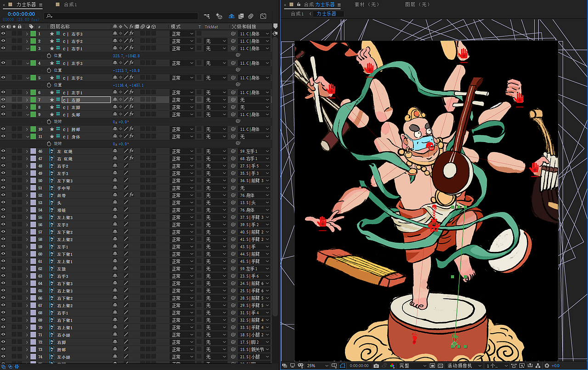
Task: Collapse the 身体 layer properties
Action: (x=27, y=137)
